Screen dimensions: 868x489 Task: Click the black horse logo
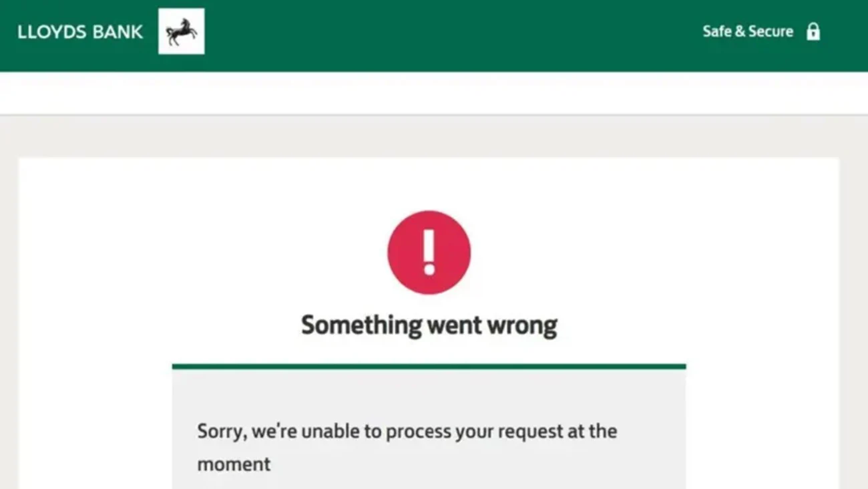[x=181, y=31]
